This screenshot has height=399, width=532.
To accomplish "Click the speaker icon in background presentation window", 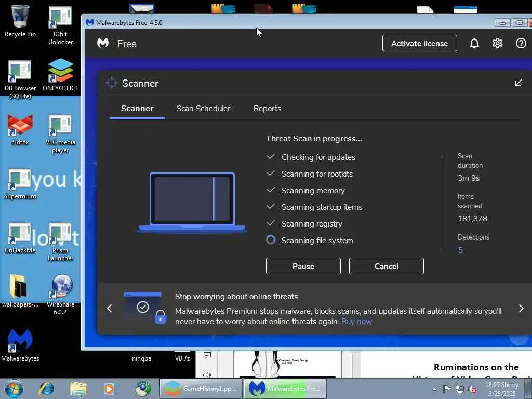I will [207, 374].
